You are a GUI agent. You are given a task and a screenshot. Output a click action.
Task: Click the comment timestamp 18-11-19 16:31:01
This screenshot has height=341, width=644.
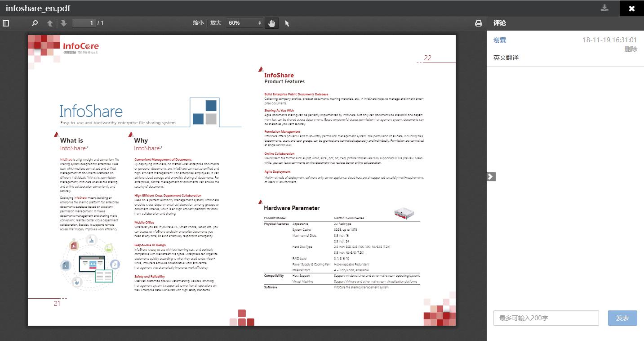[610, 40]
